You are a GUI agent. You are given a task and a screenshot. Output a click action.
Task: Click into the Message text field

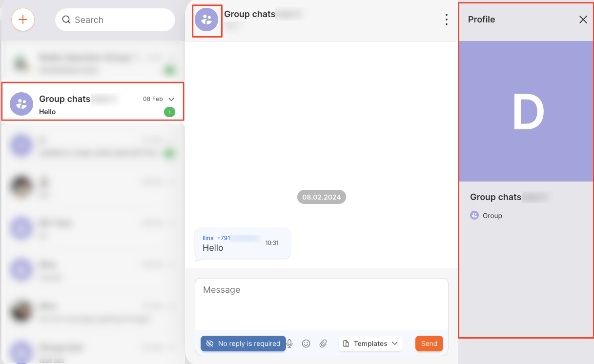pos(321,303)
